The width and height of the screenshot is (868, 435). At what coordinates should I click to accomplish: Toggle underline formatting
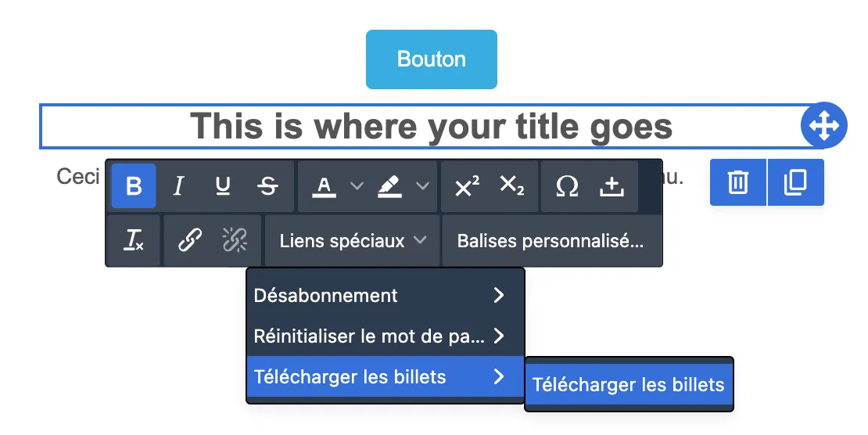pyautogui.click(x=223, y=185)
